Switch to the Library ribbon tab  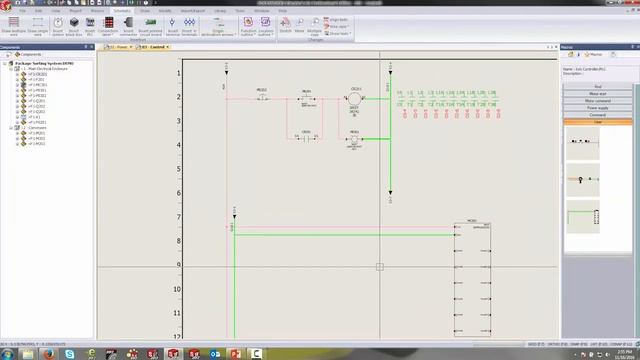pos(220,11)
